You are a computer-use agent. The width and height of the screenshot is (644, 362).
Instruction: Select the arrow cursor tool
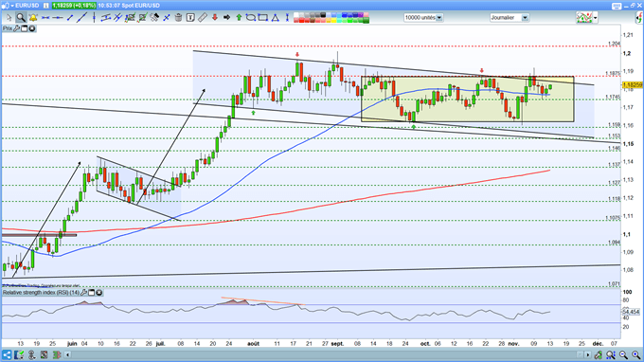tap(9, 17)
